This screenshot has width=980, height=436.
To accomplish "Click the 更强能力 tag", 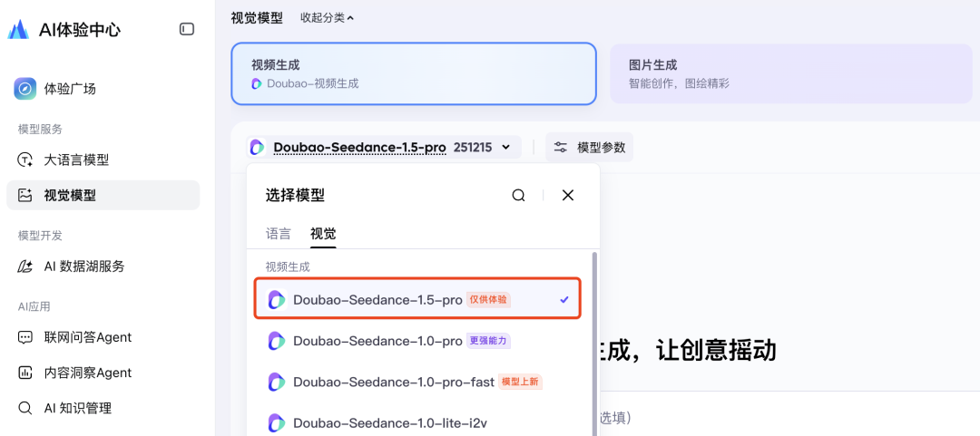I will (488, 341).
